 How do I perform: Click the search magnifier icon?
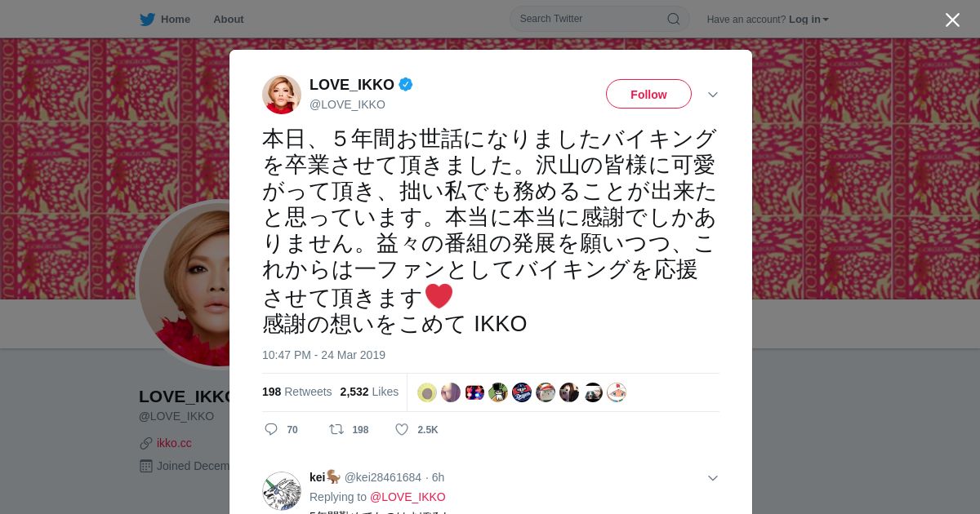point(674,19)
